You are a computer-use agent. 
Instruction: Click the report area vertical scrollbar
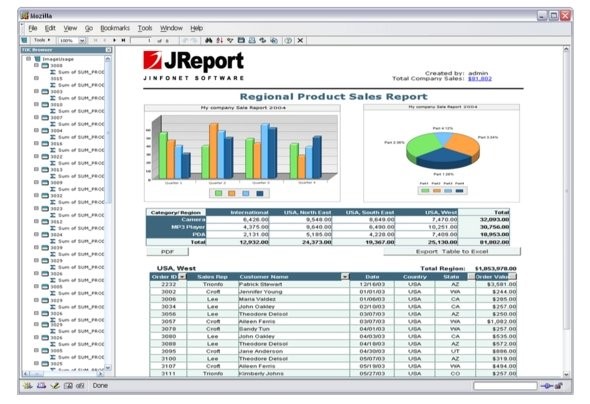tap(566, 212)
